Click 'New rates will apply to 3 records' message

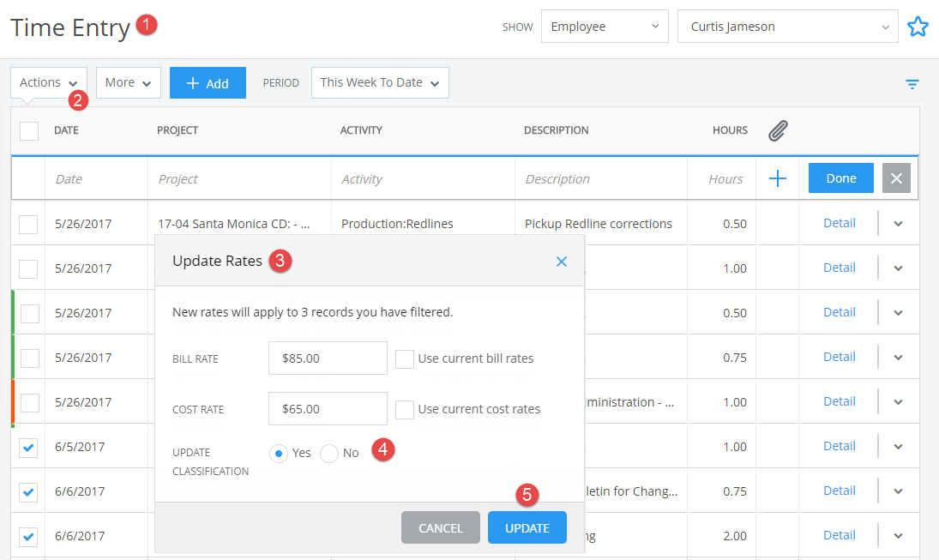(313, 312)
